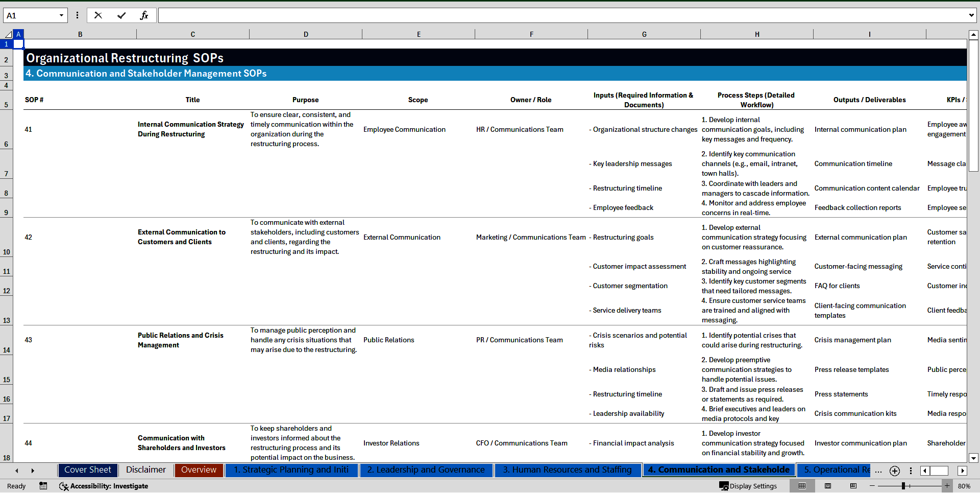Switch to Page Break Preview

coord(853,486)
